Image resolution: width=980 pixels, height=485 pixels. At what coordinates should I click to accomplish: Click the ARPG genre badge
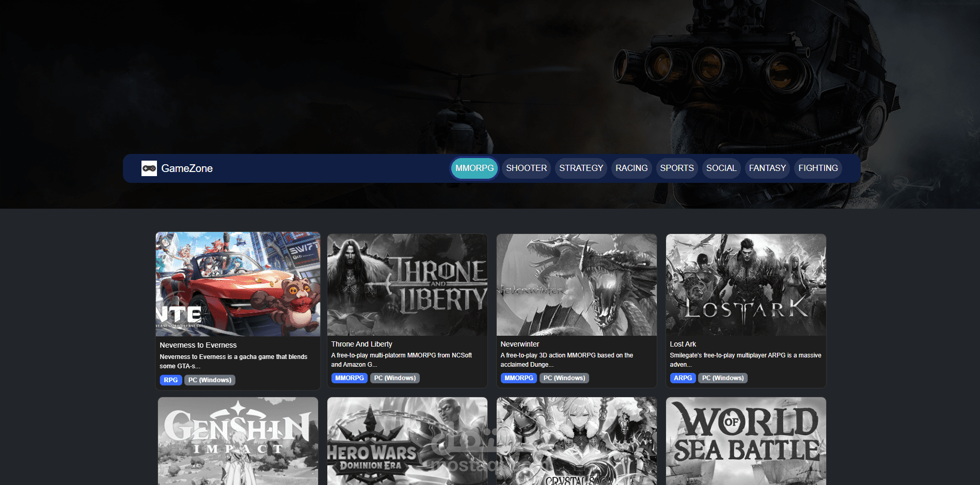point(683,378)
